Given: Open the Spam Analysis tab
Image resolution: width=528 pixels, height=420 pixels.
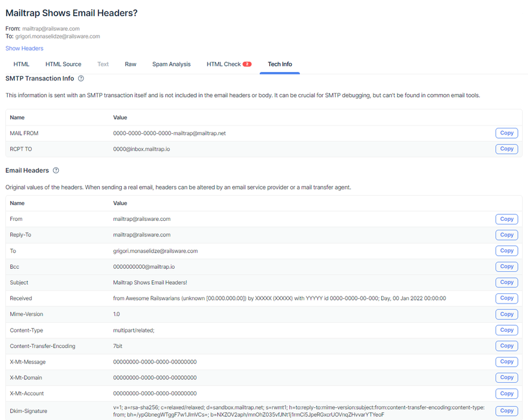Looking at the screenshot, I should tap(171, 64).
